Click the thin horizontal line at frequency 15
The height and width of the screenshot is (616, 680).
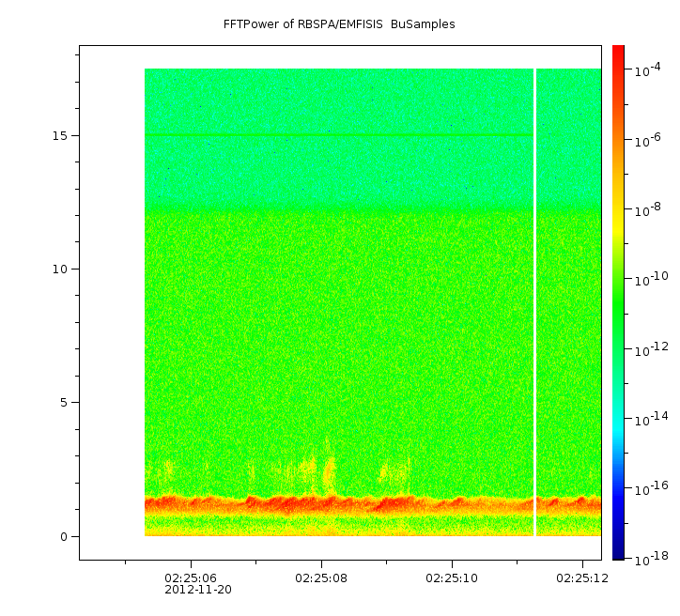click(x=338, y=135)
